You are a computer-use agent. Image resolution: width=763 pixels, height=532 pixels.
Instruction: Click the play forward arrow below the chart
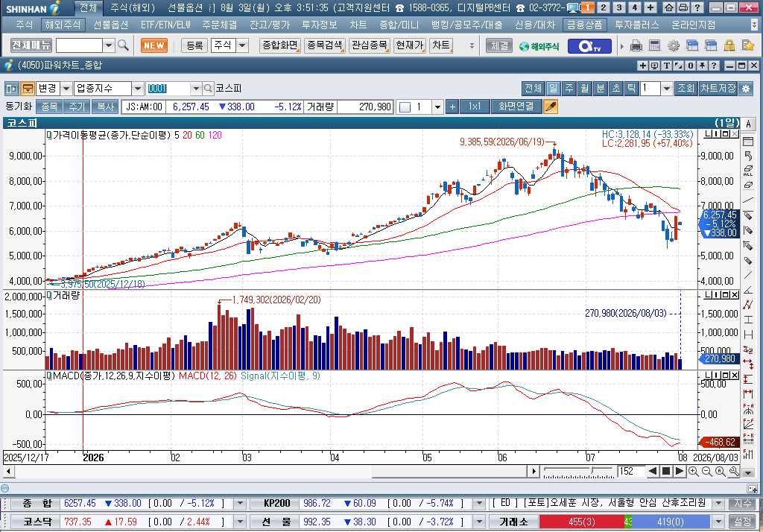pyautogui.click(x=680, y=471)
